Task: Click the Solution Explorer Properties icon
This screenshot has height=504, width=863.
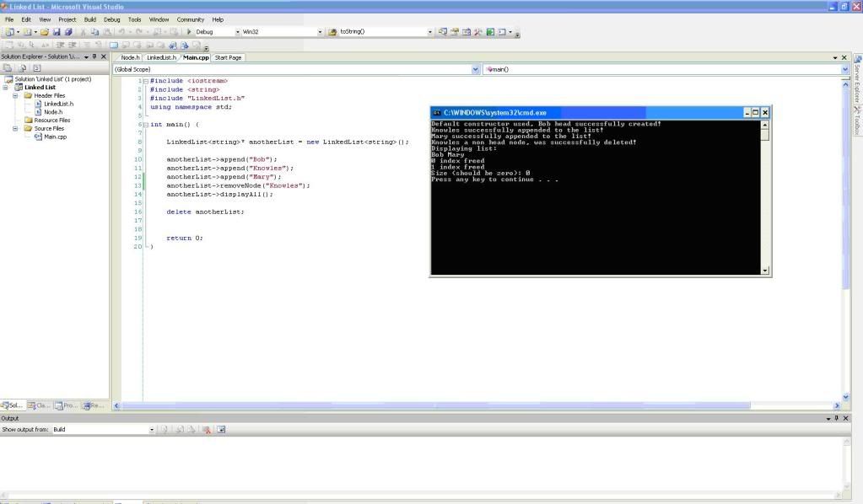Action: coord(8,68)
